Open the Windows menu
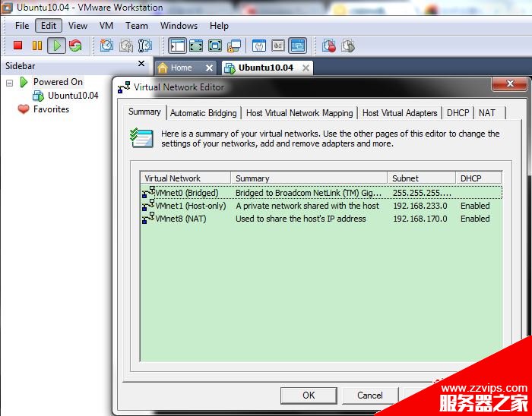Screen dimensions: 532x416 pyautogui.click(x=179, y=26)
